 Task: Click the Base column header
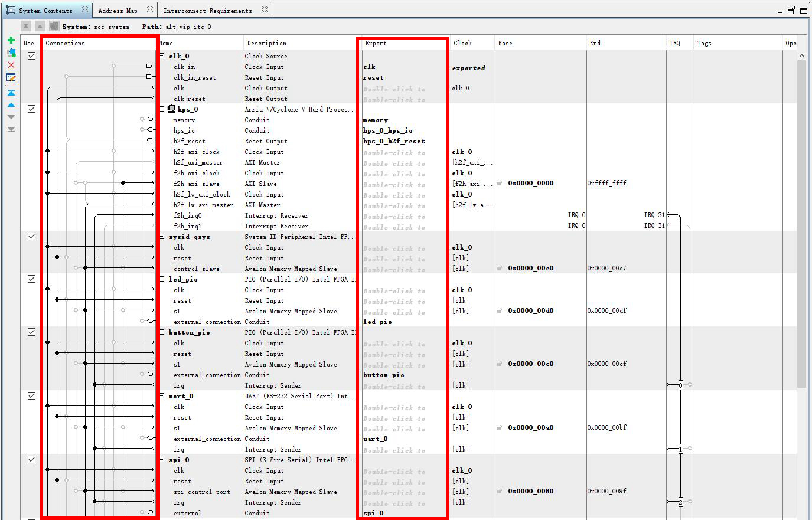click(540, 43)
